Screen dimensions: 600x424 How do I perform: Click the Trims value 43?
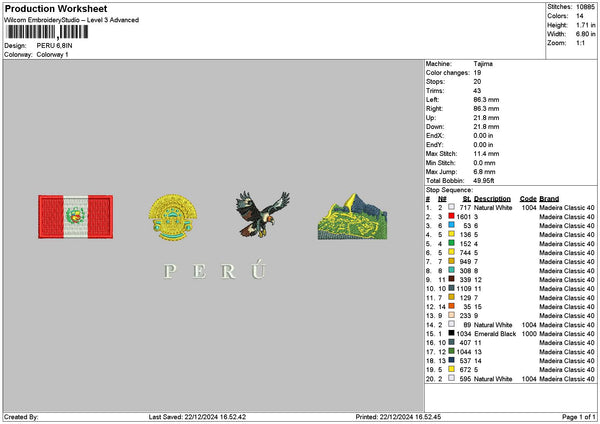pyautogui.click(x=477, y=91)
